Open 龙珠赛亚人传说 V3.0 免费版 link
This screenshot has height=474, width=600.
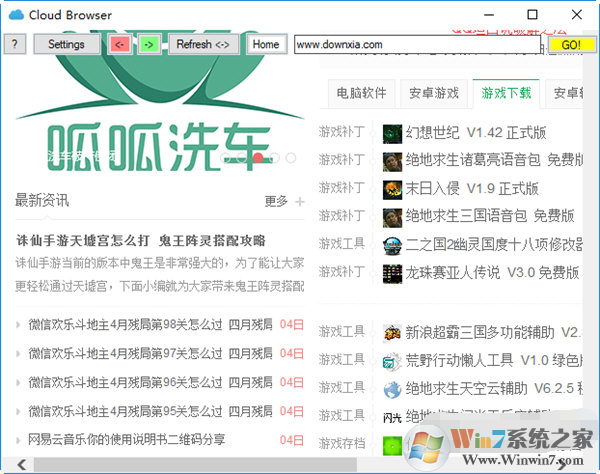click(x=492, y=272)
